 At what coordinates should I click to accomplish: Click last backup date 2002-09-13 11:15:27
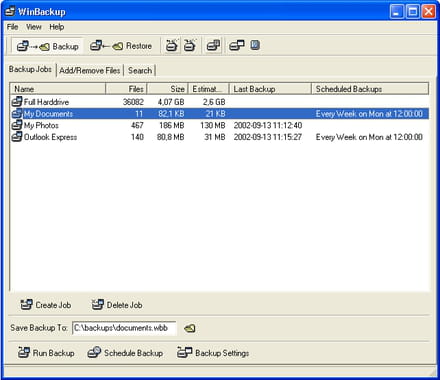268,137
